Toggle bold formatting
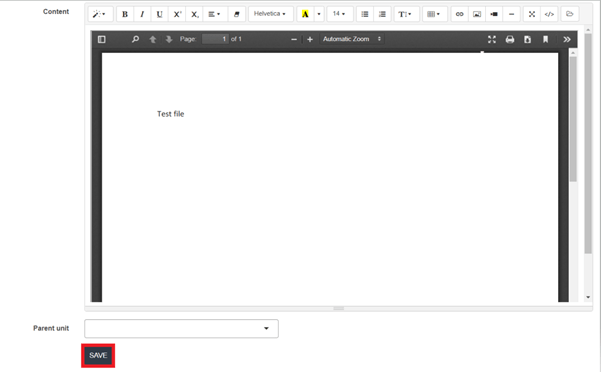 [125, 14]
